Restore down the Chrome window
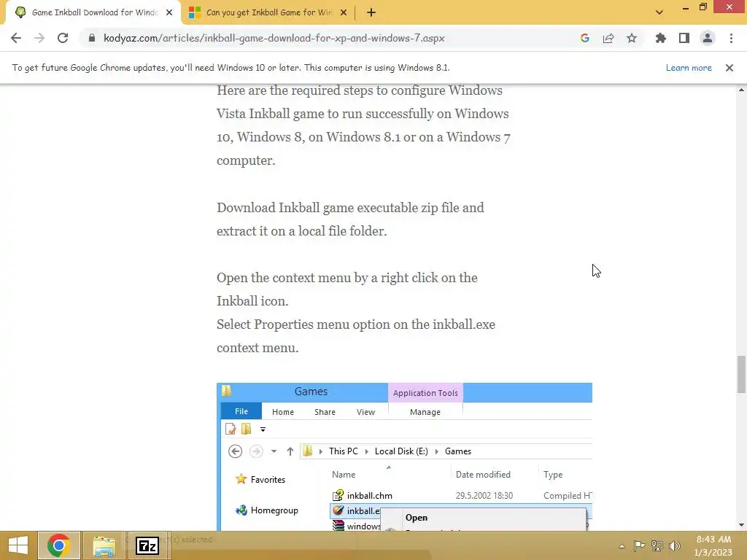 703,7
